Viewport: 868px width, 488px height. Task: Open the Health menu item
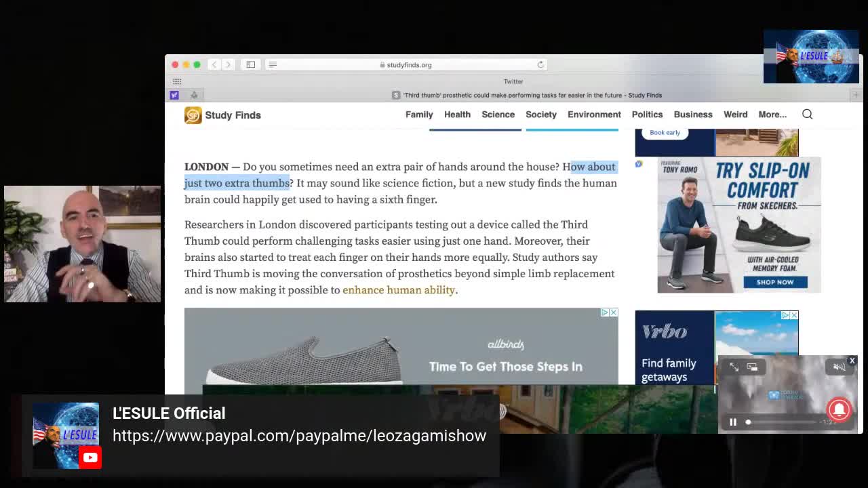457,115
